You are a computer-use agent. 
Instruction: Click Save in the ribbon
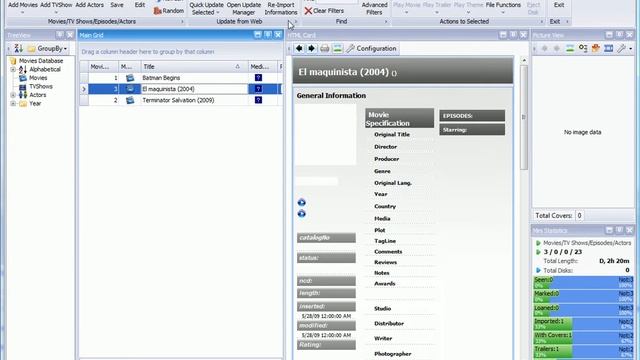117,5
